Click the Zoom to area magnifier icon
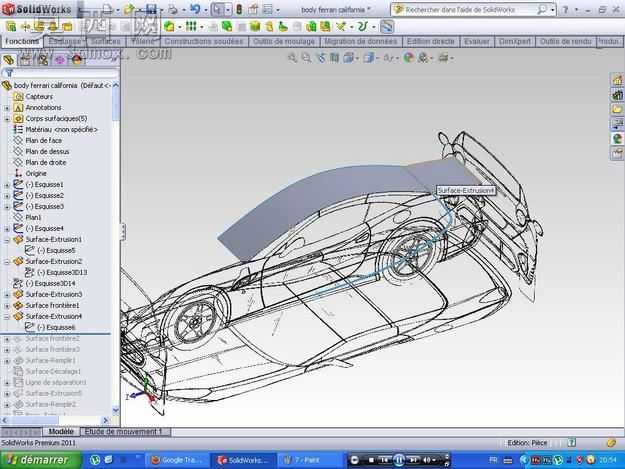Viewport: 625px width, 469px height. tap(306, 58)
